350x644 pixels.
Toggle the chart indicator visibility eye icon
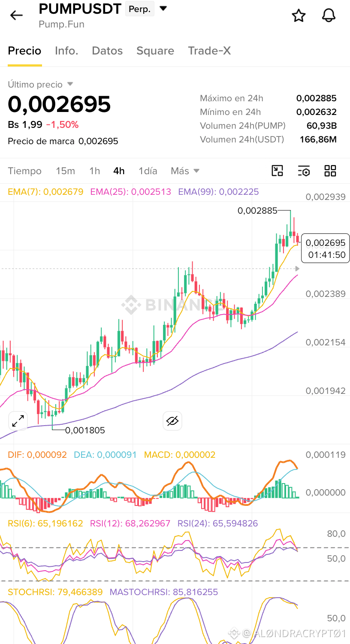pos(172,421)
